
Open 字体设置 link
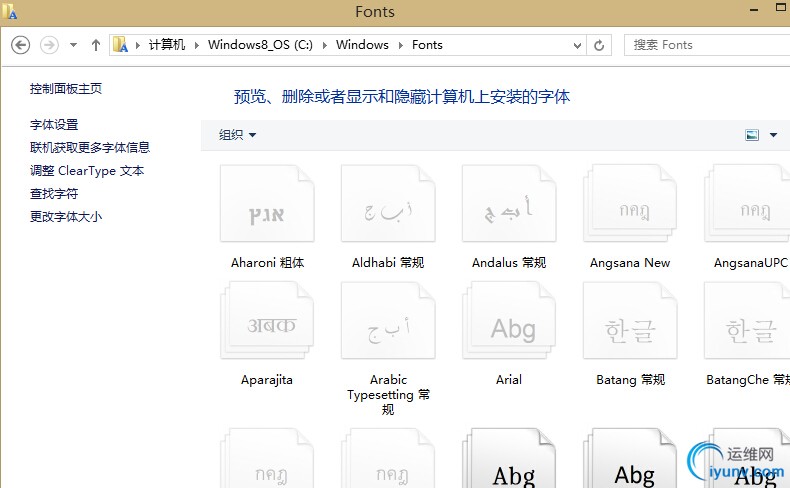(x=54, y=124)
